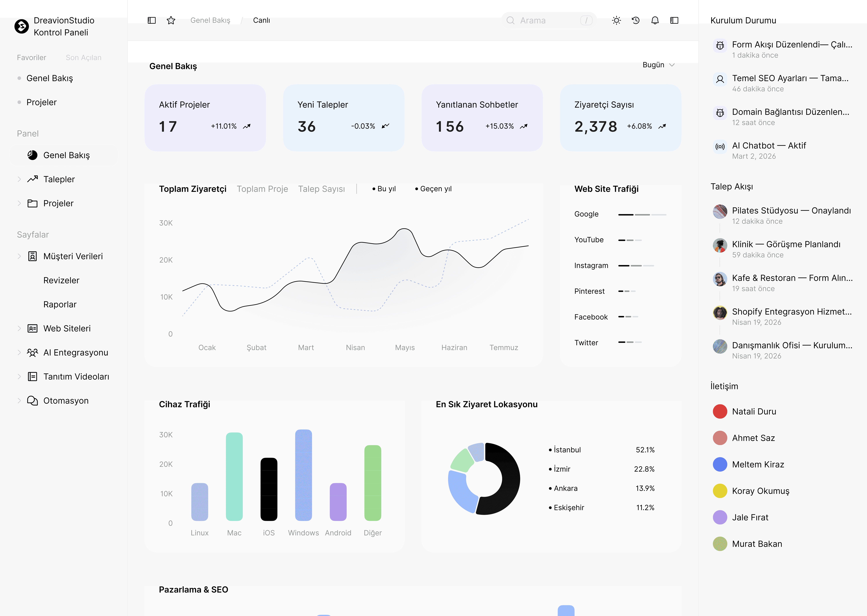Toggle light theme sun icon

coord(616,21)
